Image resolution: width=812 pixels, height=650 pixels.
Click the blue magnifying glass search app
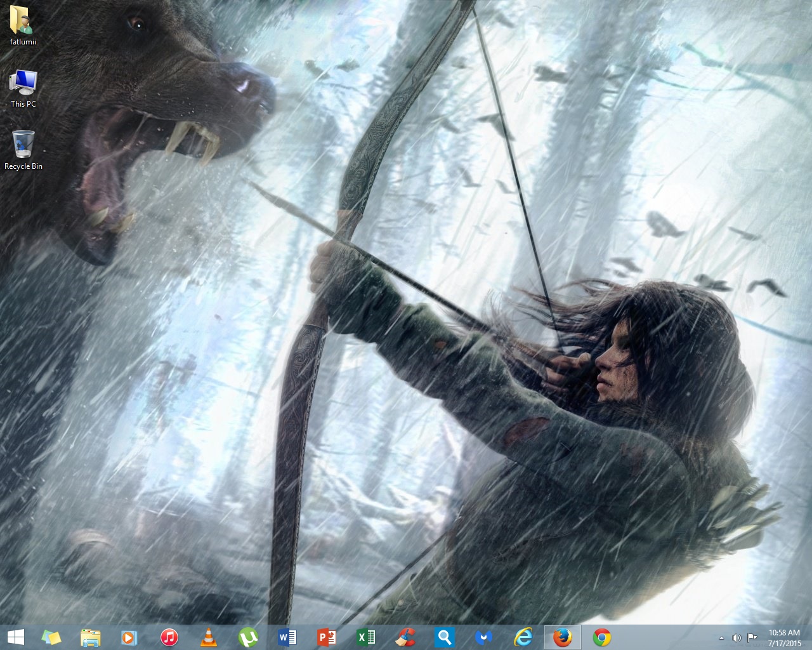(445, 637)
